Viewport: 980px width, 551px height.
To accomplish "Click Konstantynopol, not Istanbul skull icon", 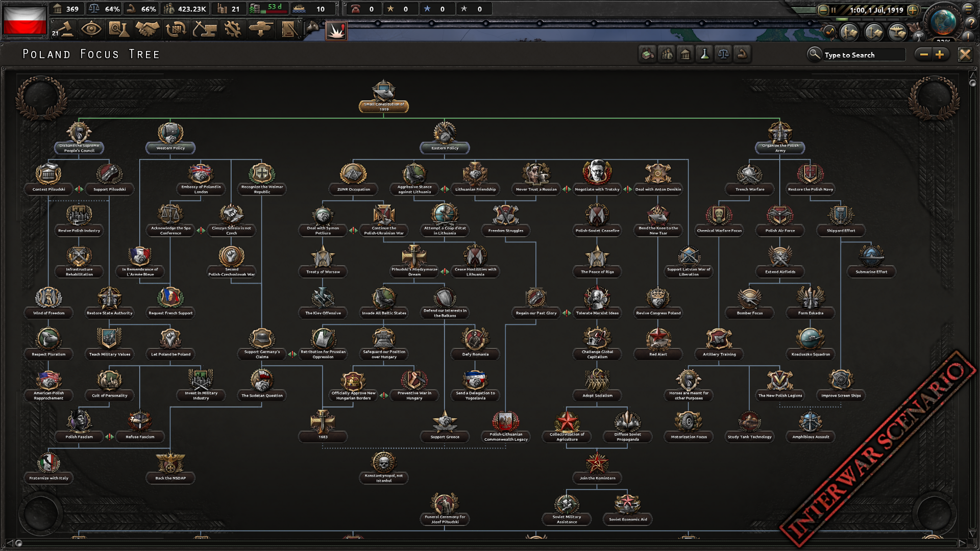I will tap(384, 462).
